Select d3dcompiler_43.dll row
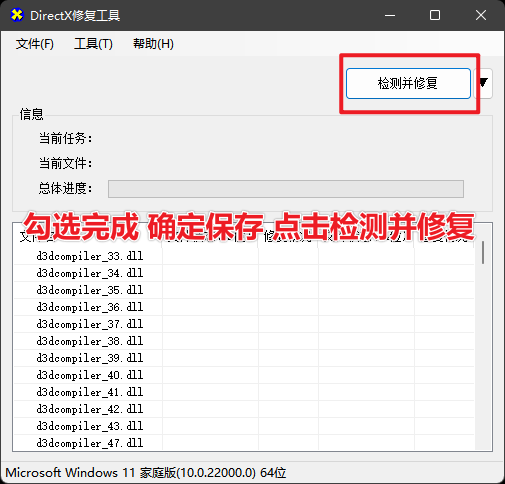The width and height of the screenshot is (505, 484). (244, 426)
